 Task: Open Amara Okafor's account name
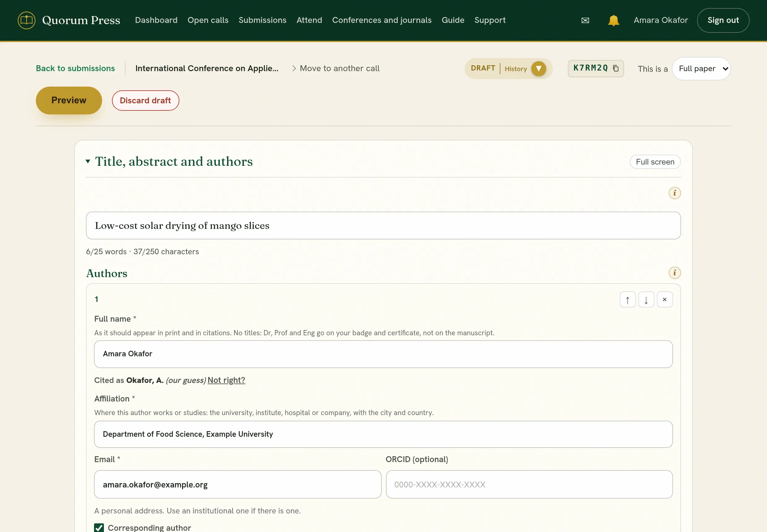[x=661, y=20]
